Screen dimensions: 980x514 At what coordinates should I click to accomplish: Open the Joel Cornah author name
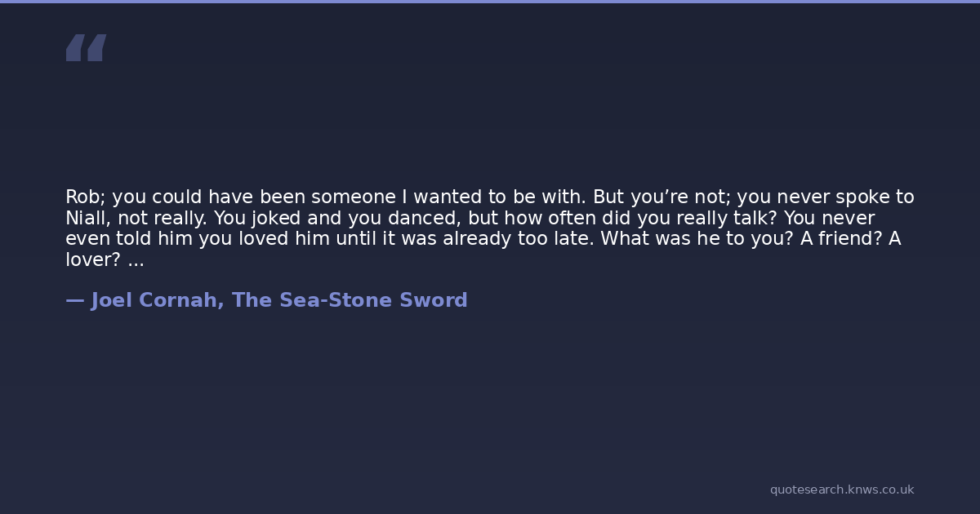point(154,300)
